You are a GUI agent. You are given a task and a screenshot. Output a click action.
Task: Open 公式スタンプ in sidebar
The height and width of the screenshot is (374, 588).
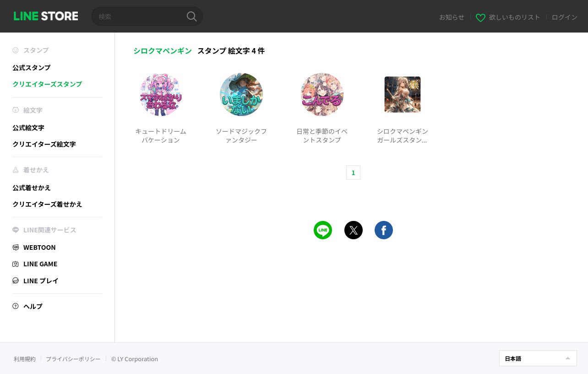pyautogui.click(x=32, y=67)
